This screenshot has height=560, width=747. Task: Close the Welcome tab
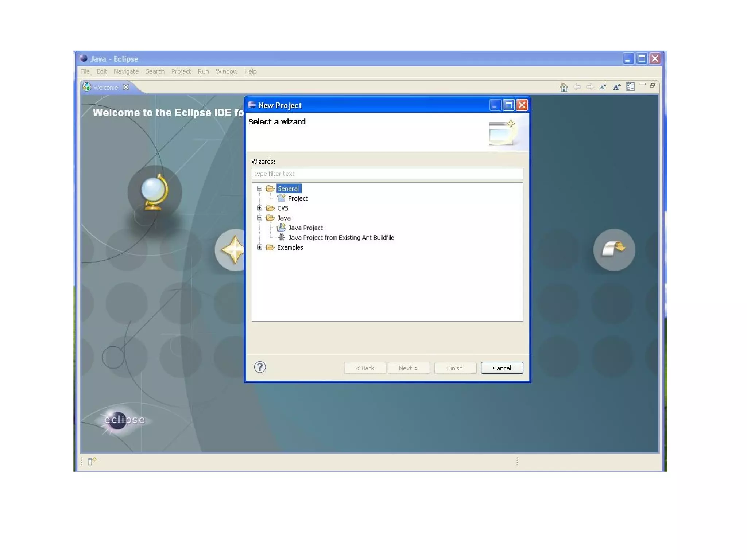coord(126,87)
